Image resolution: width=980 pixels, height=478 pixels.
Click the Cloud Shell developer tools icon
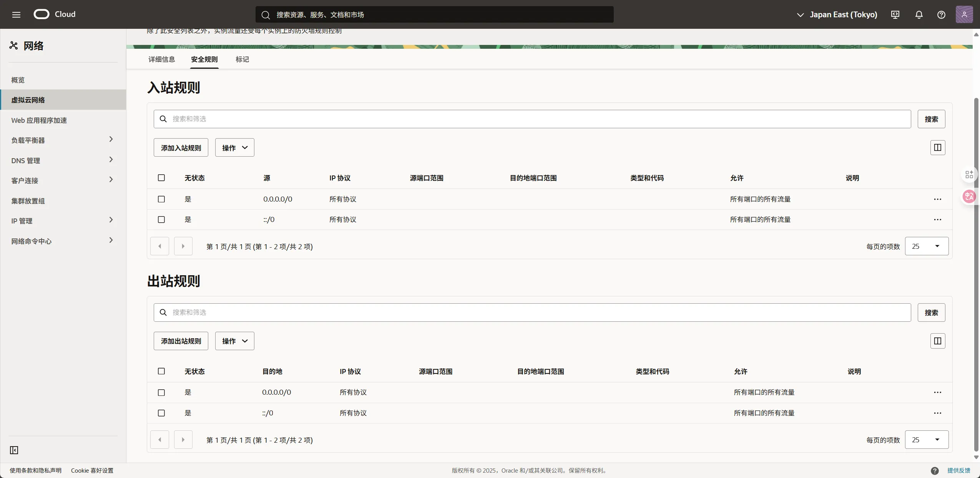pyautogui.click(x=895, y=15)
